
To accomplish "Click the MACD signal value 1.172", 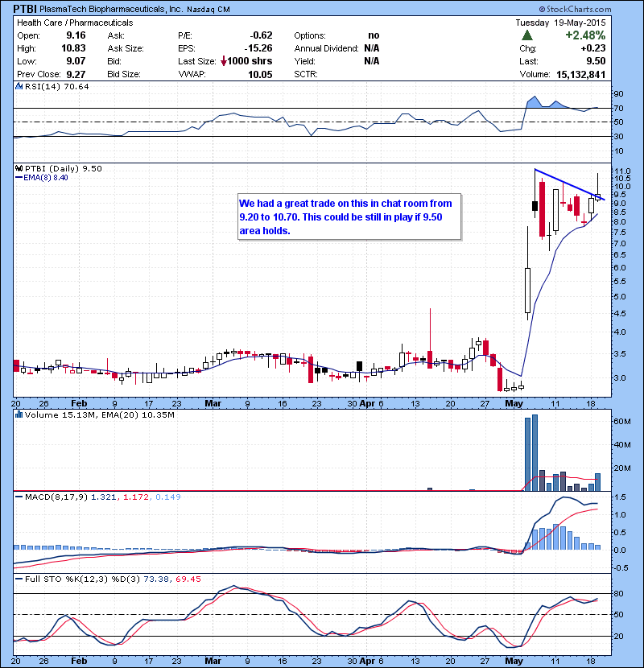I will pyautogui.click(x=136, y=497).
